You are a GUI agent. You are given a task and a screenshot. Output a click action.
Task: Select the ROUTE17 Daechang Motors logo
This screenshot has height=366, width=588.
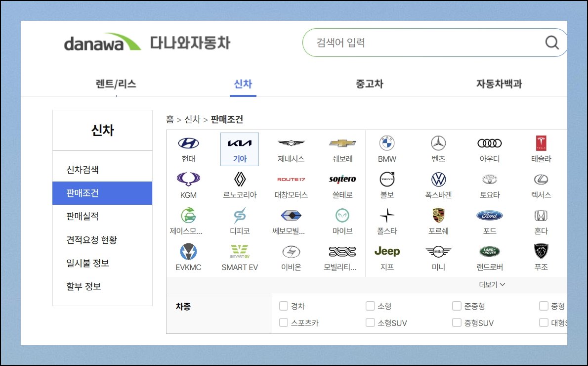pos(291,180)
